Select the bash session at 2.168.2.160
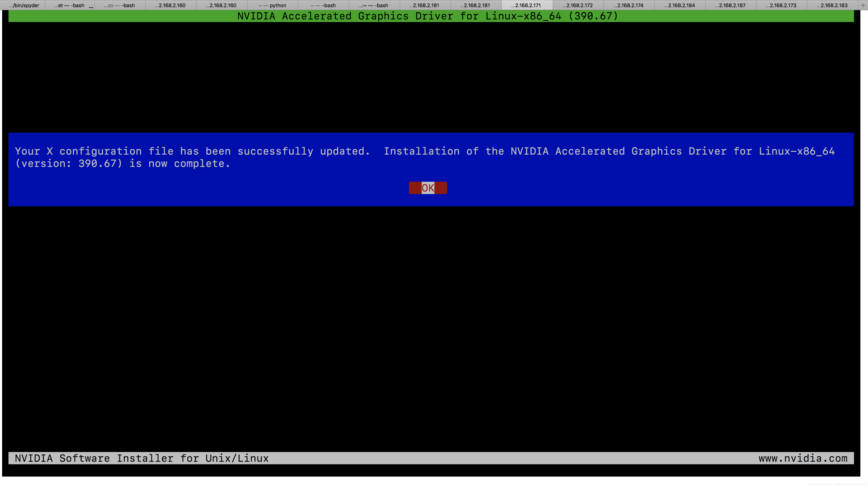This screenshot has width=868, height=488. pos(170,5)
